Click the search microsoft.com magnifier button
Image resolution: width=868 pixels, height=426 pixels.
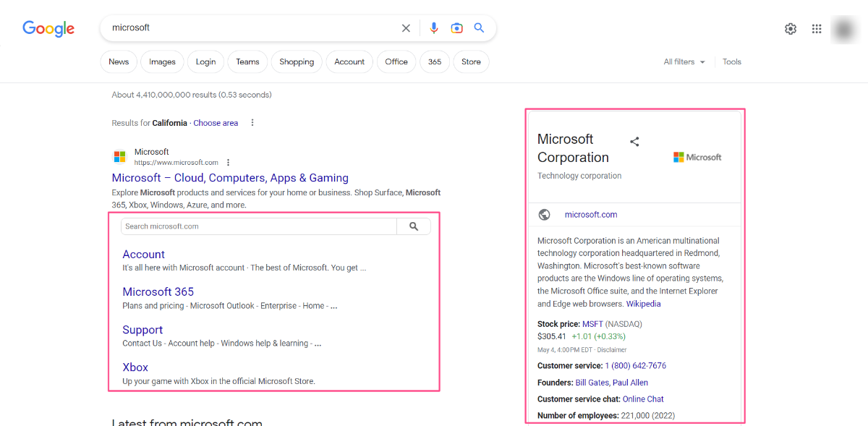(414, 226)
